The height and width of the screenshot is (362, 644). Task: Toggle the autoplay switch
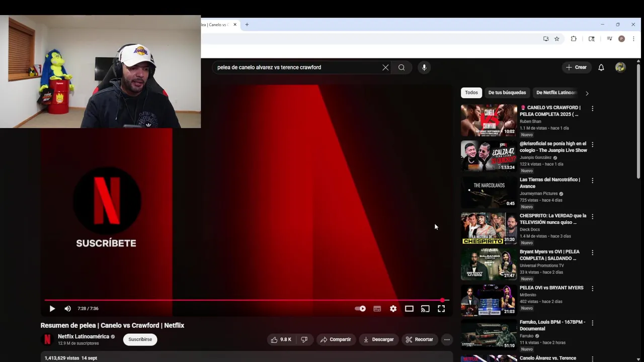(360, 309)
